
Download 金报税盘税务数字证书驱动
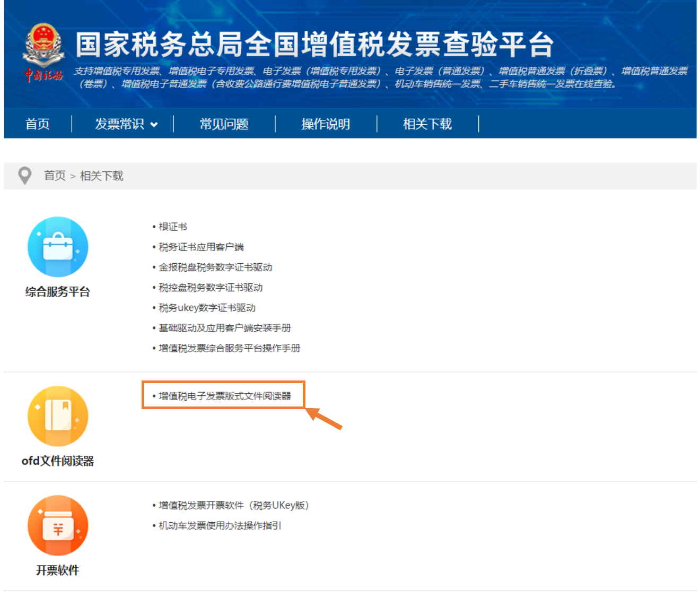pos(215,267)
